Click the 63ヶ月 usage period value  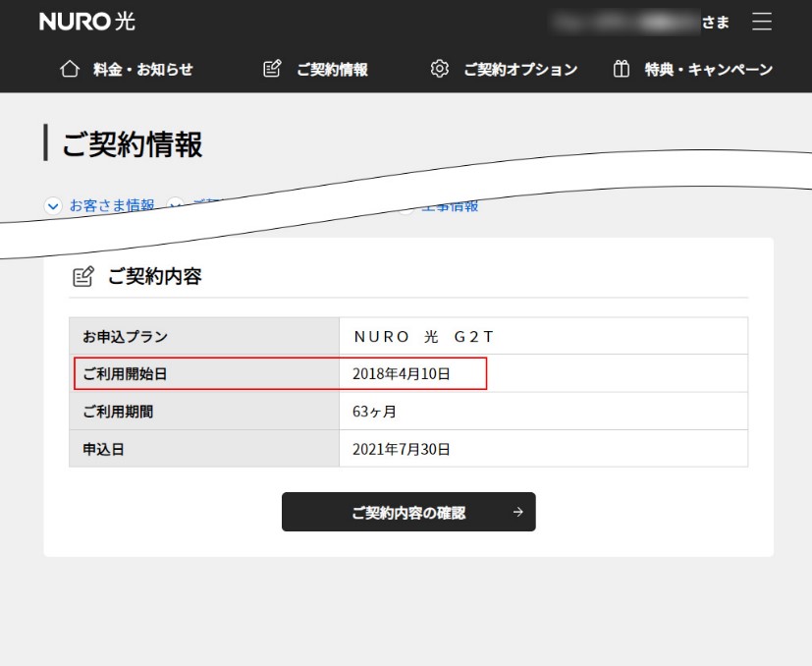(x=374, y=412)
